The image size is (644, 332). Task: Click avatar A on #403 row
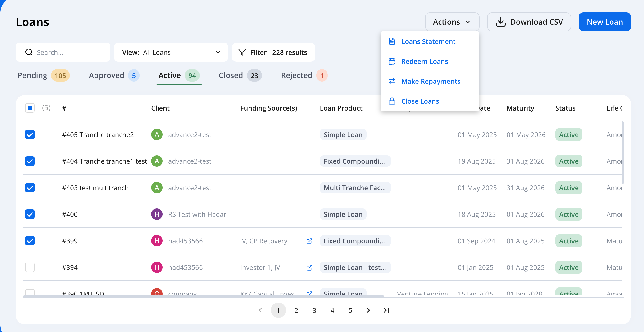(157, 188)
